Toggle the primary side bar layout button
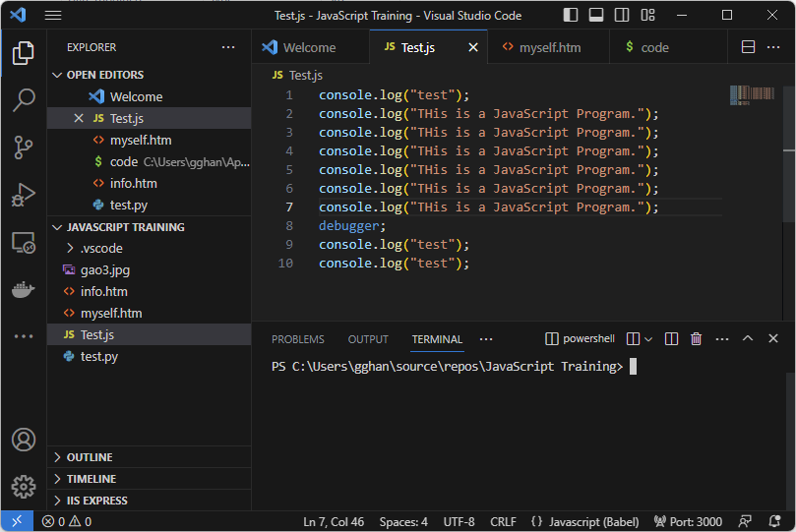 (571, 15)
